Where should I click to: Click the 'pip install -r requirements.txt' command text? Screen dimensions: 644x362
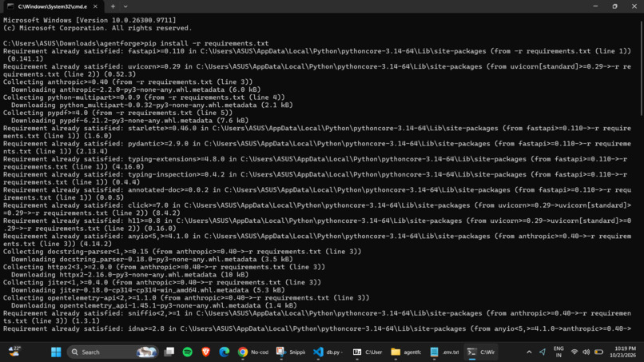(206, 43)
